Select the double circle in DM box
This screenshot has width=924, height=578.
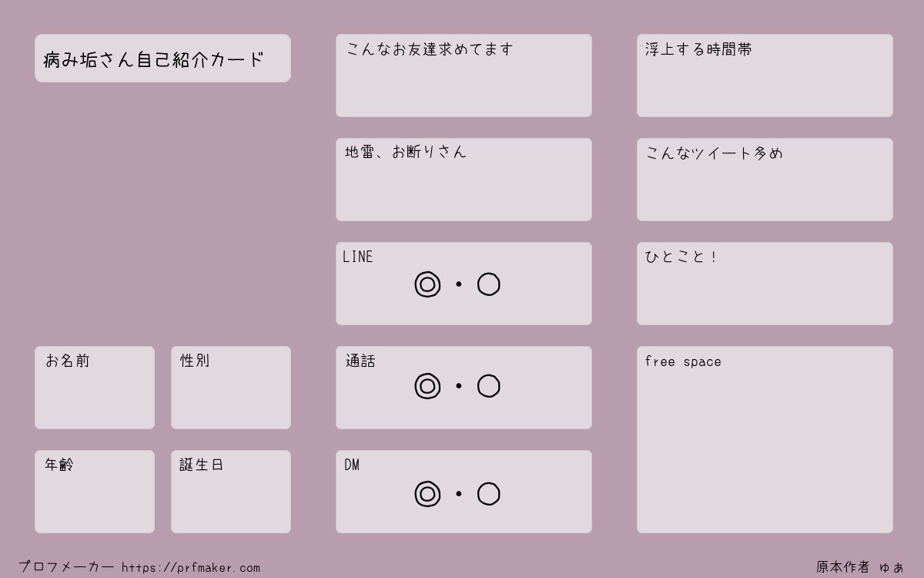(x=427, y=494)
